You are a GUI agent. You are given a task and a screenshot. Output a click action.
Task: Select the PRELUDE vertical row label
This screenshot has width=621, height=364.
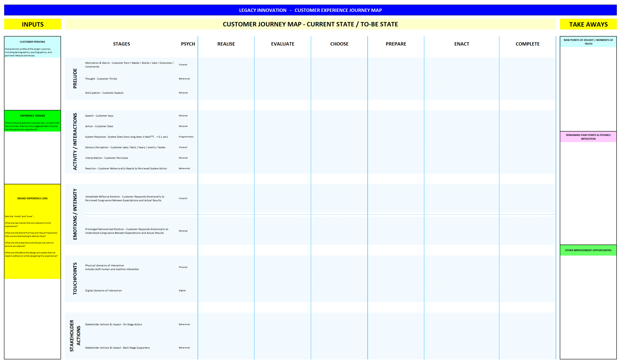point(75,79)
